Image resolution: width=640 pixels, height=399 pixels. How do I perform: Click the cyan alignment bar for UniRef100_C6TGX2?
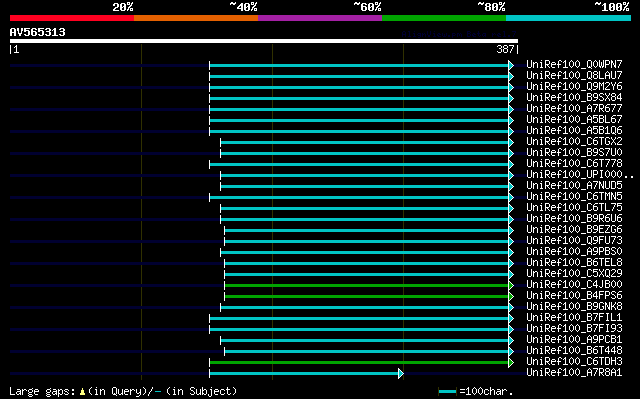364,142
